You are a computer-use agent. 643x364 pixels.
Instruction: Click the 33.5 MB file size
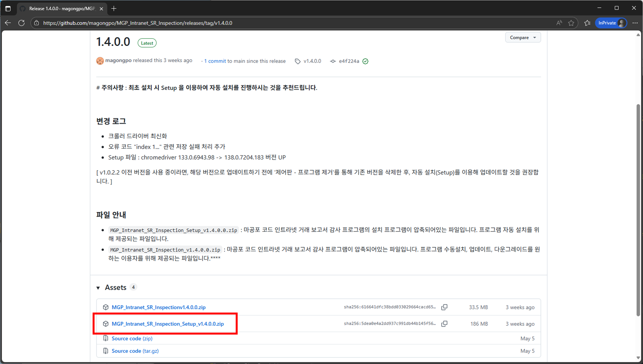478,307
